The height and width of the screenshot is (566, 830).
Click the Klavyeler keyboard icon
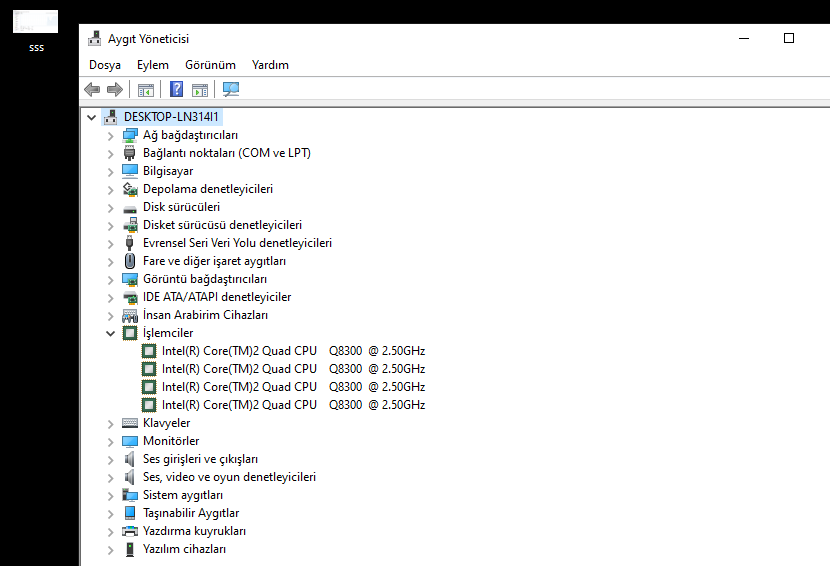(x=130, y=423)
